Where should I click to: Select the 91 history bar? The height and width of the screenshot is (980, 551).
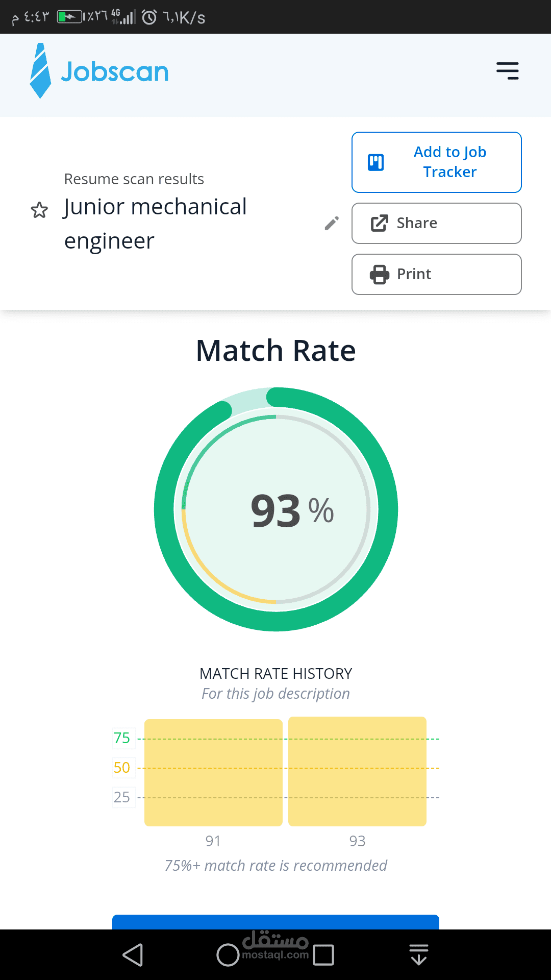[x=213, y=772]
